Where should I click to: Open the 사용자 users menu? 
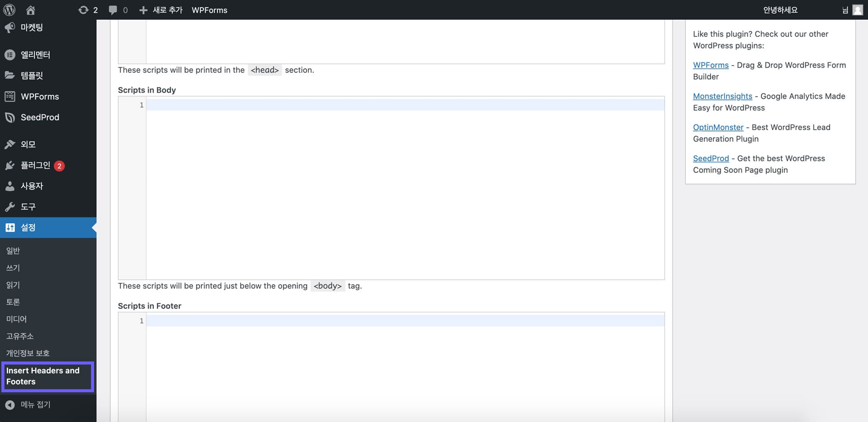click(x=48, y=186)
